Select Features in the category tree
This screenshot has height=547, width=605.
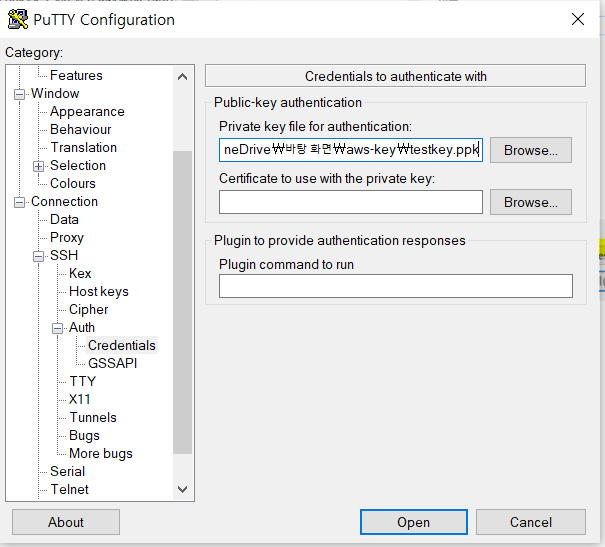tap(76, 75)
